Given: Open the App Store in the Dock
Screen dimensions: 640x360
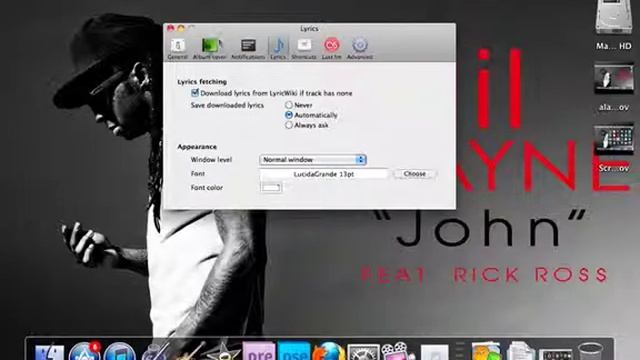Looking at the screenshot, I should pyautogui.click(x=84, y=351).
